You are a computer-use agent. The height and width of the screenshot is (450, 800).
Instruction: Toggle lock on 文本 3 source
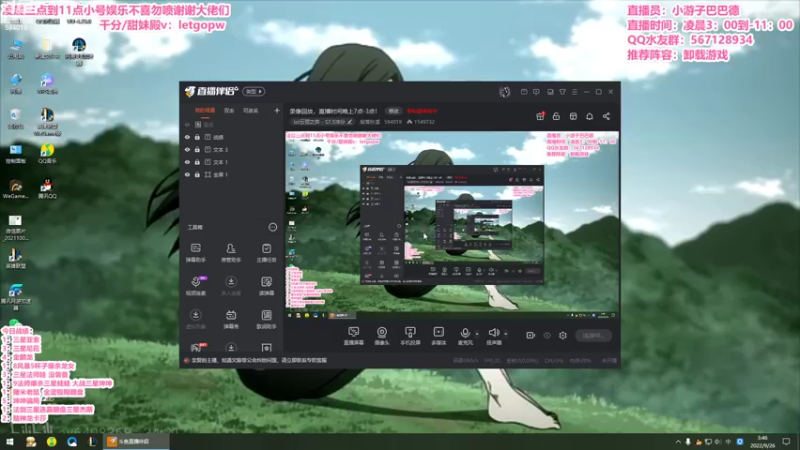[197, 149]
